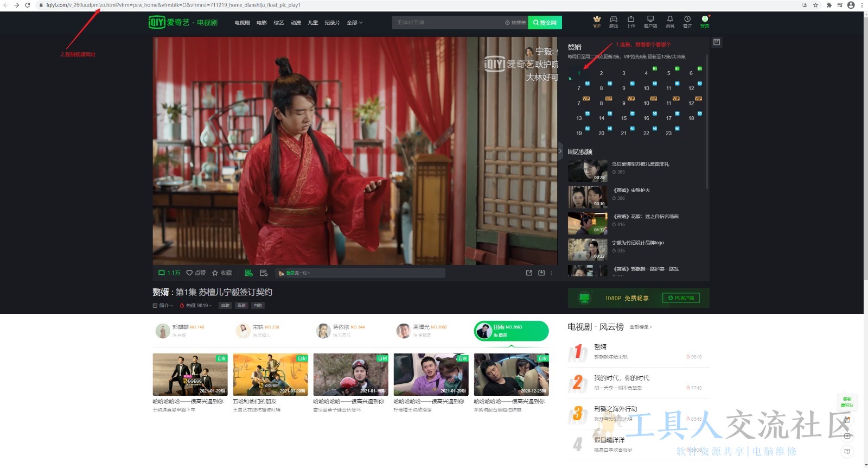Open the 全部榜单 full ranking link

click(641, 327)
